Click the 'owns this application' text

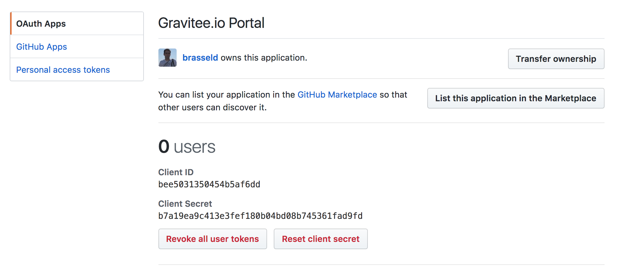coord(263,58)
